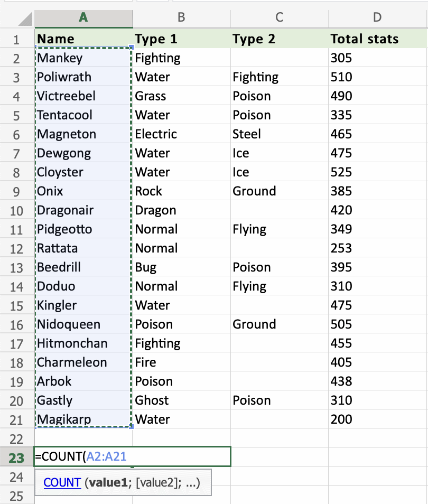This screenshot has width=428, height=504.
Task: Click the formula cell containing =COUNT(A2:A21
Action: [132, 457]
